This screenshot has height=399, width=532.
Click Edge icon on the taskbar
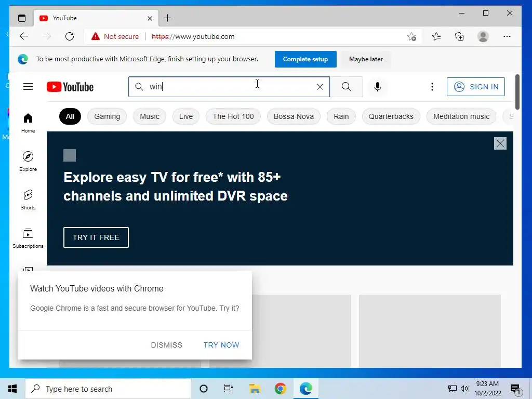click(305, 389)
